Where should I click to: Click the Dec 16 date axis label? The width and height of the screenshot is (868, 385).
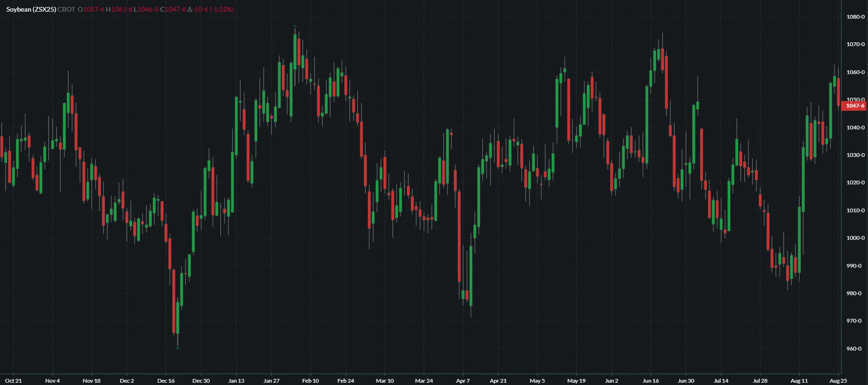pos(166,381)
